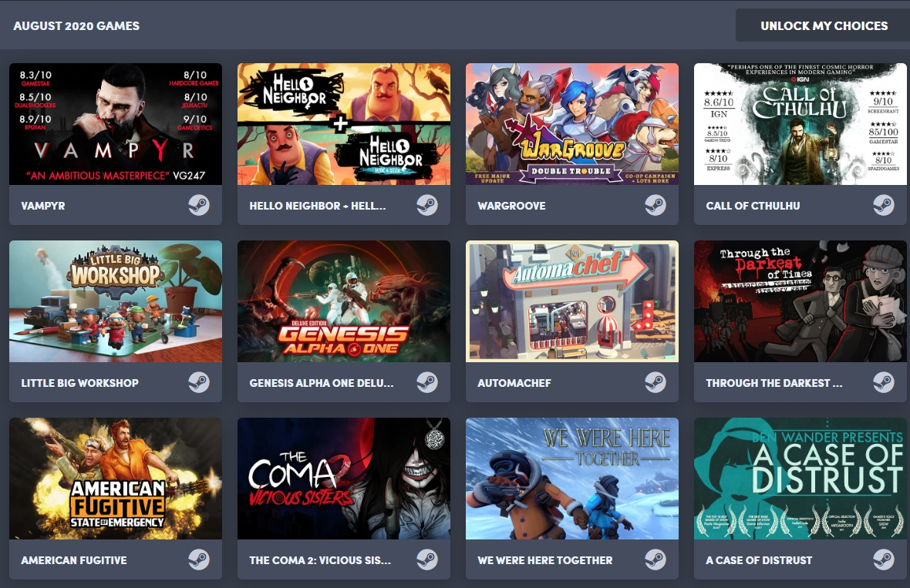This screenshot has width=910, height=588.
Task: Click the Steam icon on A Case of Distrust card
Action: point(883,560)
